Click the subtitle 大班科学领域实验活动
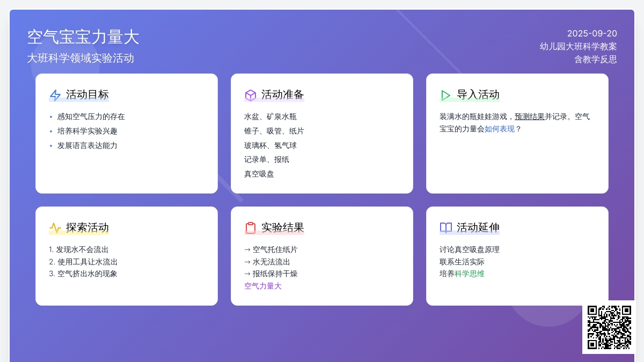 80,58
